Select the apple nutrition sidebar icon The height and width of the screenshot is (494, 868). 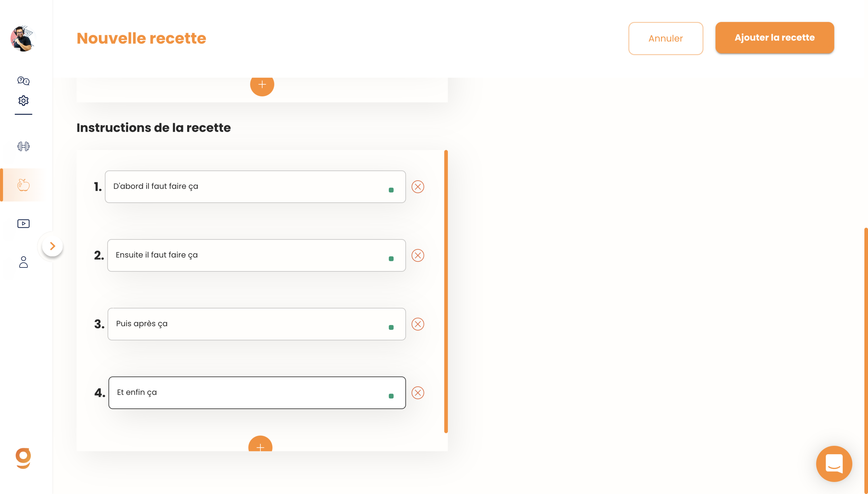pos(23,185)
